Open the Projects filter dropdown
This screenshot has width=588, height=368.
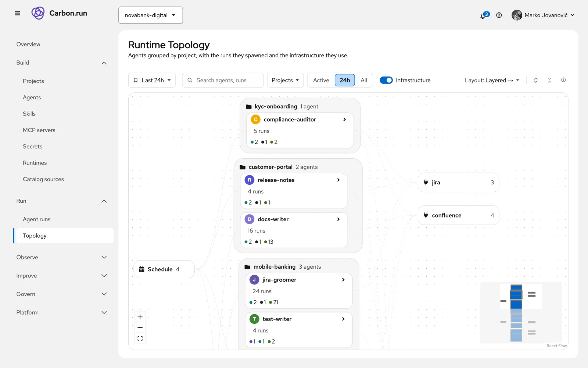[x=285, y=80]
